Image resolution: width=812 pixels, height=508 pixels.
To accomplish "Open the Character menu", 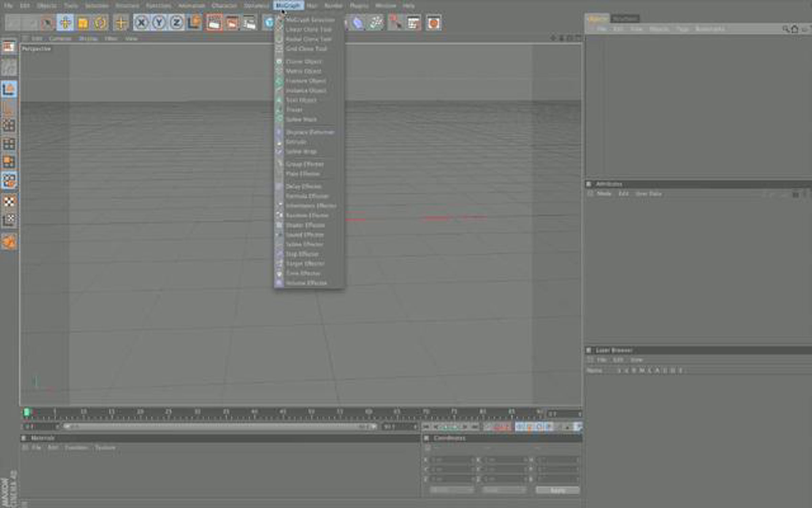I will coord(224,6).
